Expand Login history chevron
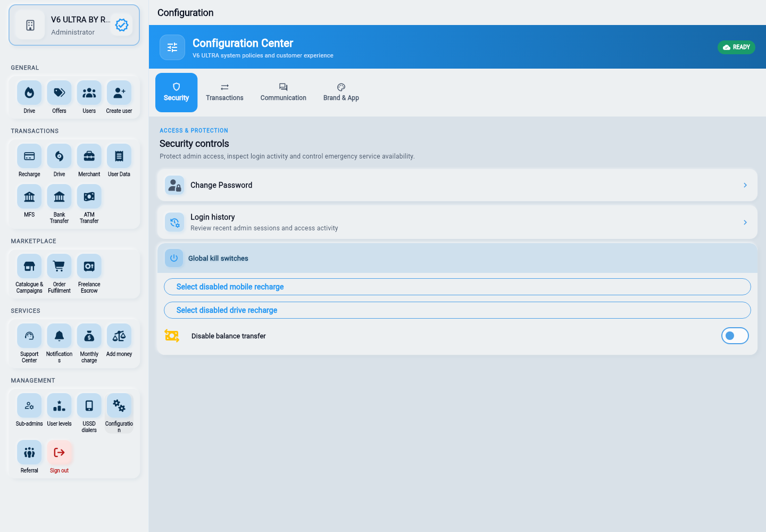Viewport: 766px width, 532px height. (745, 222)
